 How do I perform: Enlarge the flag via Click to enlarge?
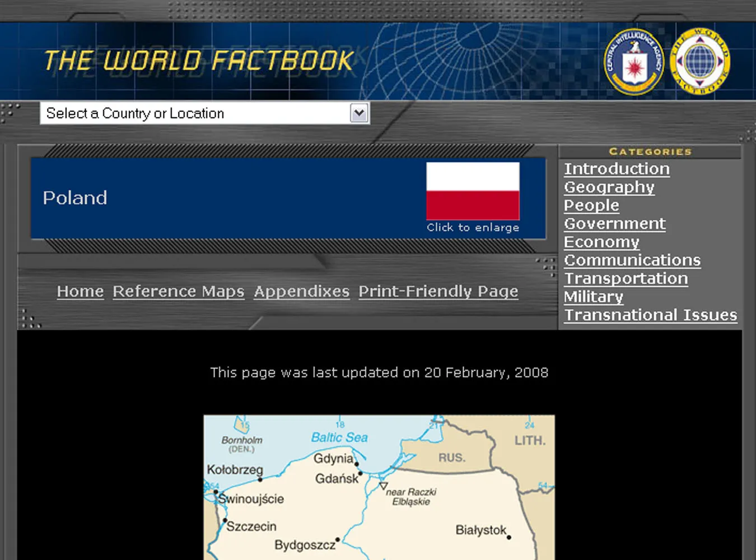coord(473,227)
